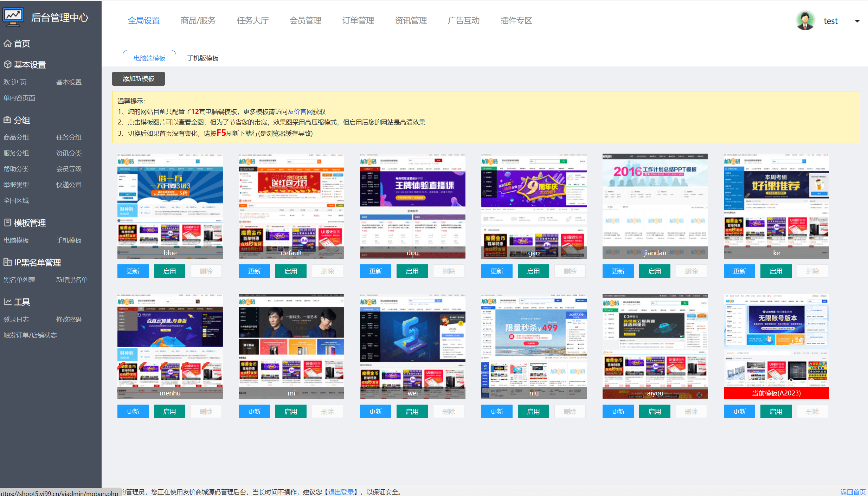The image size is (868, 496).
Task: Click 更新 under the jiandan template
Action: point(618,271)
